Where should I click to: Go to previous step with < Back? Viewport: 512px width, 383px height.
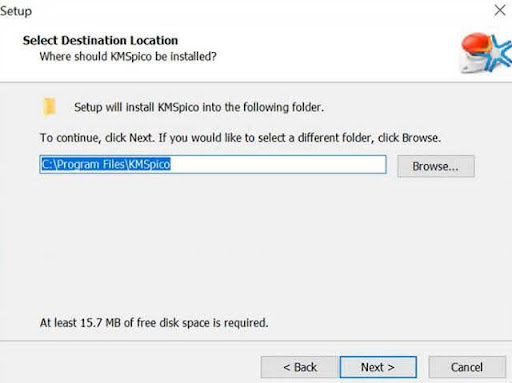300,367
